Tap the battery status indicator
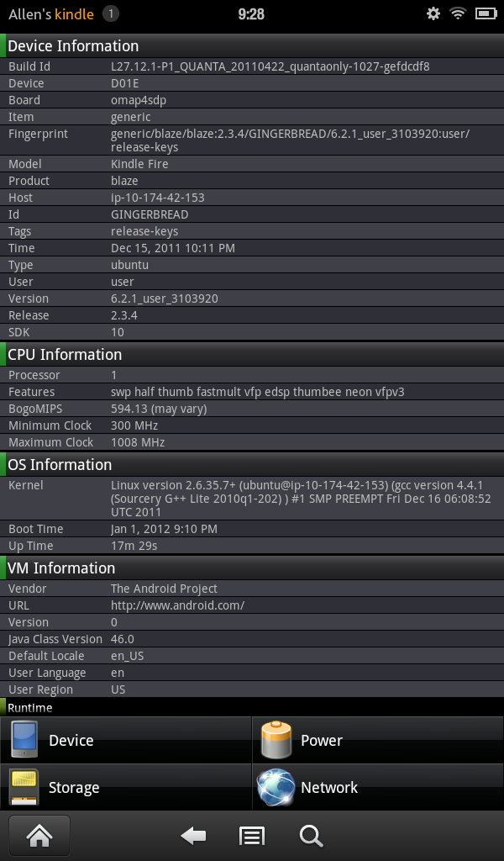The height and width of the screenshot is (861, 504). 486,13
